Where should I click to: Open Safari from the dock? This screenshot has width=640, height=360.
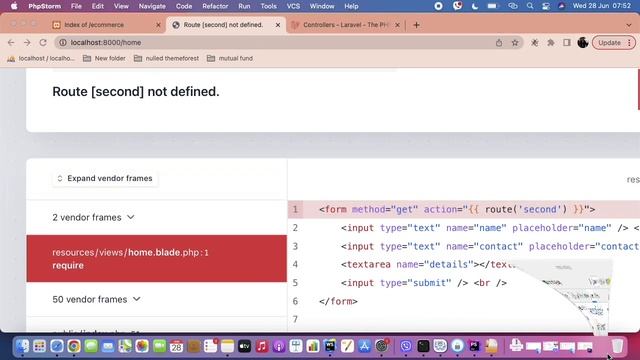[x=57, y=346]
